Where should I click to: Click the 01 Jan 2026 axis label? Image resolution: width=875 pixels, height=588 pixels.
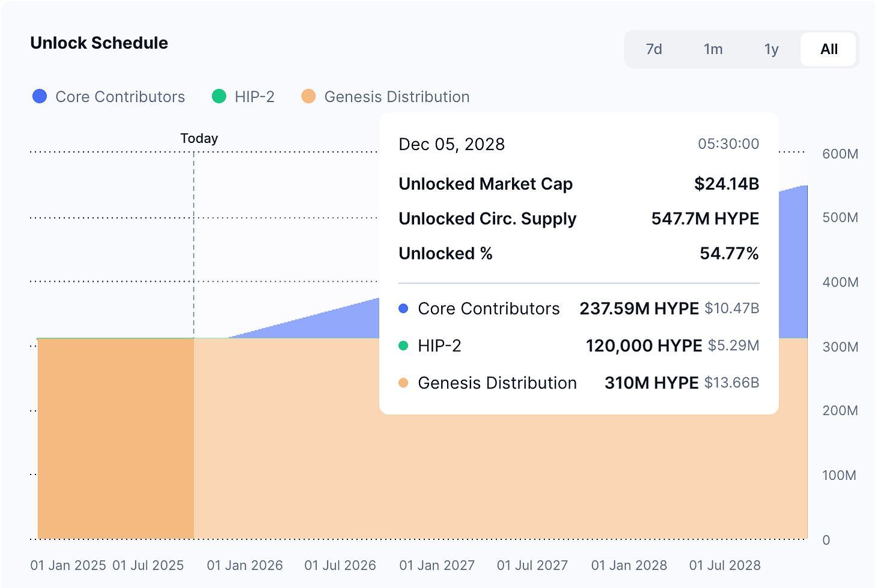point(245,565)
